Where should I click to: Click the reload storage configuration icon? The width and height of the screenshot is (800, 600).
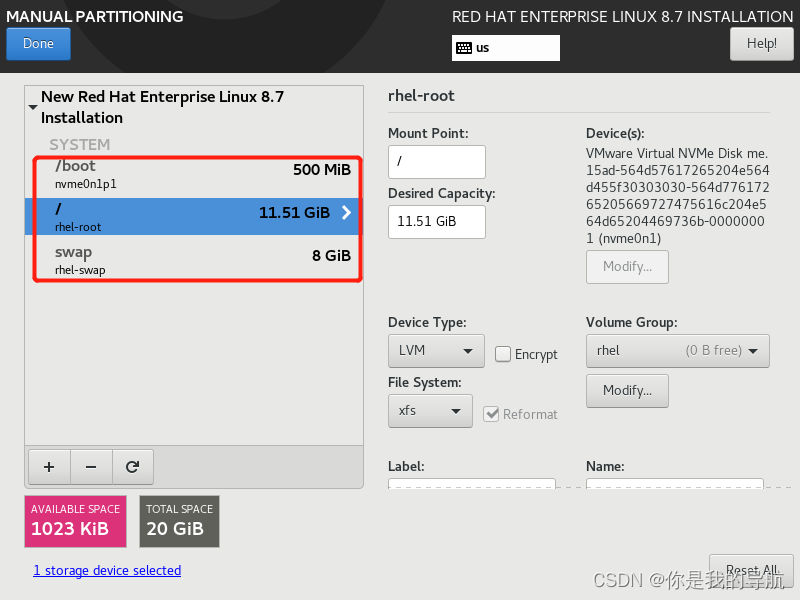coord(133,467)
